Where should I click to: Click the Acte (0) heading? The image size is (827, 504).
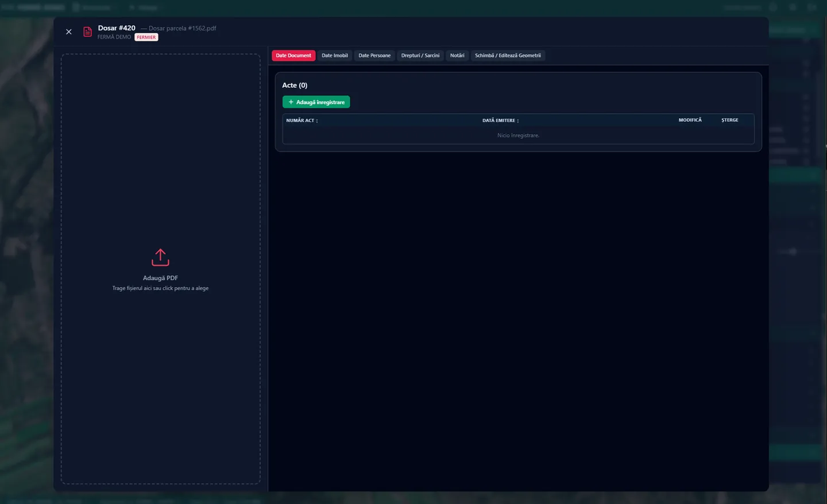click(295, 86)
